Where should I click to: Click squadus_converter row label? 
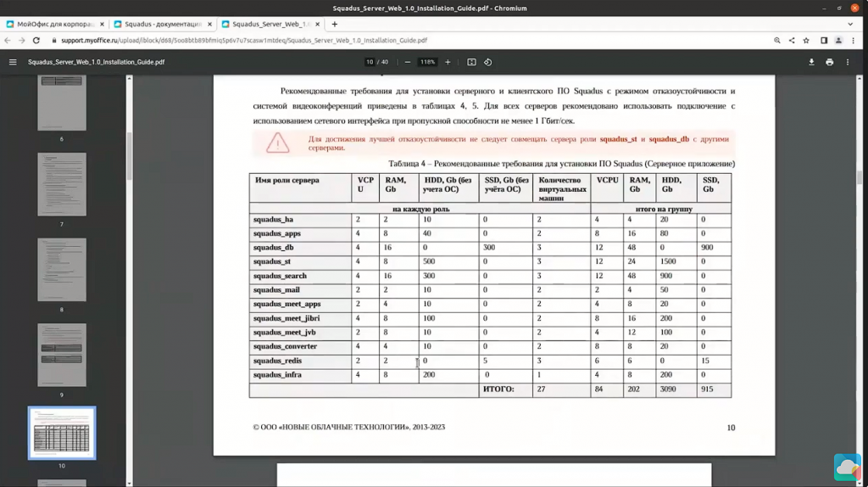[285, 346]
